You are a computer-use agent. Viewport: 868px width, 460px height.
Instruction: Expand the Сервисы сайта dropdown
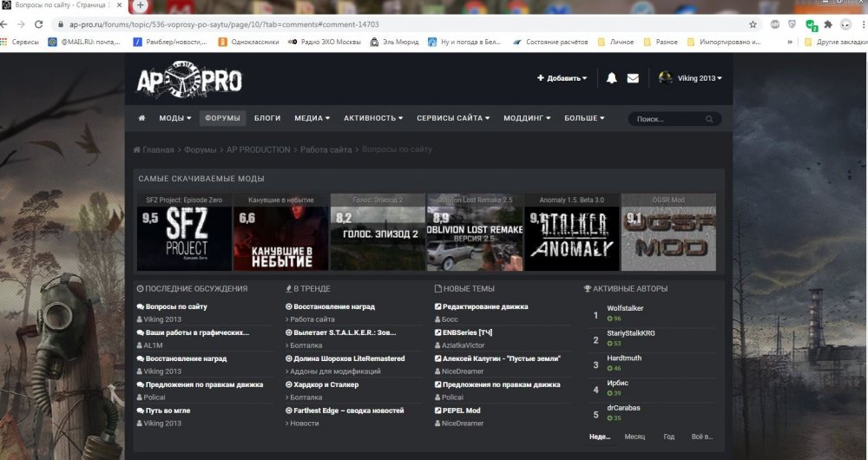452,118
